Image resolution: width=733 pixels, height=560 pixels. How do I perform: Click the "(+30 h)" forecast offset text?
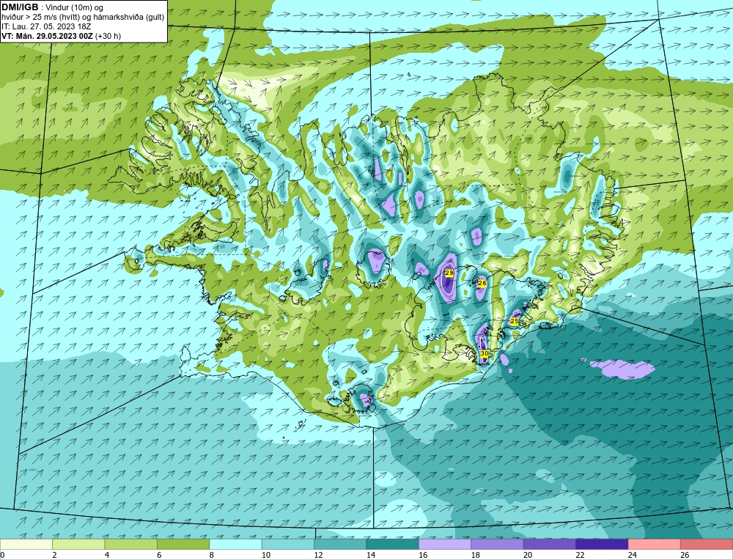click(108, 36)
